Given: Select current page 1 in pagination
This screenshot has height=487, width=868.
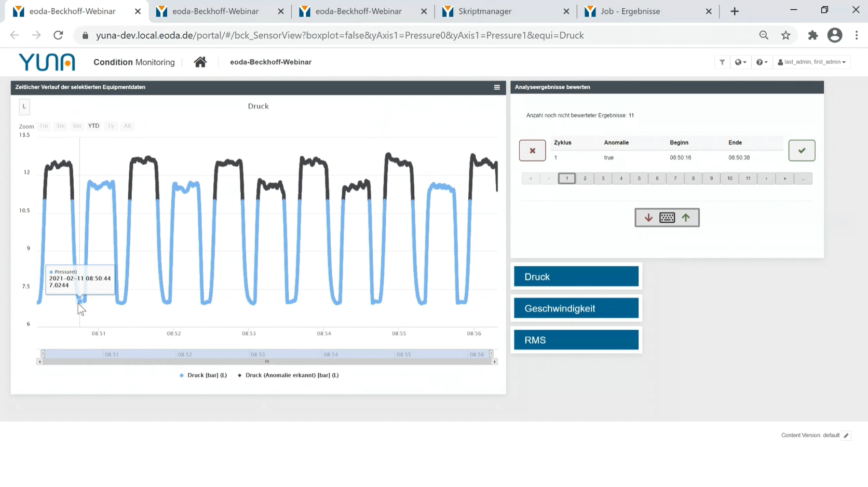Looking at the screenshot, I should pyautogui.click(x=567, y=179).
